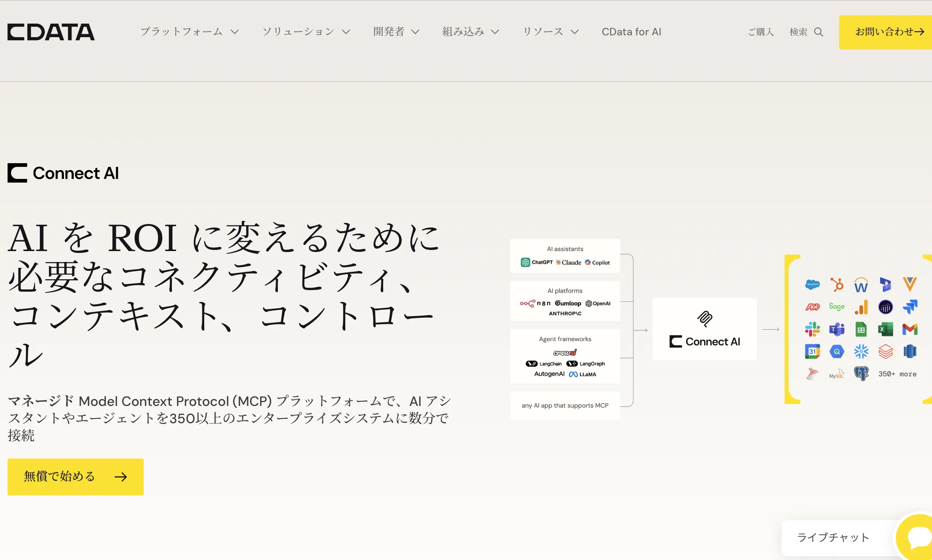The height and width of the screenshot is (560, 932).
Task: Click the crewAI logo in Agent frameworks
Action: pyautogui.click(x=565, y=353)
